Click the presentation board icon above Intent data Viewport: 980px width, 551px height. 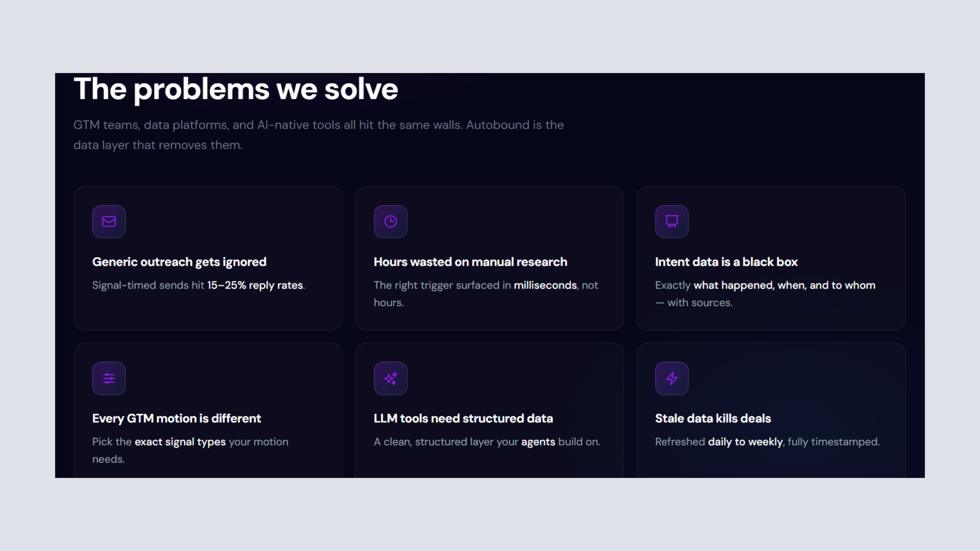(x=672, y=222)
